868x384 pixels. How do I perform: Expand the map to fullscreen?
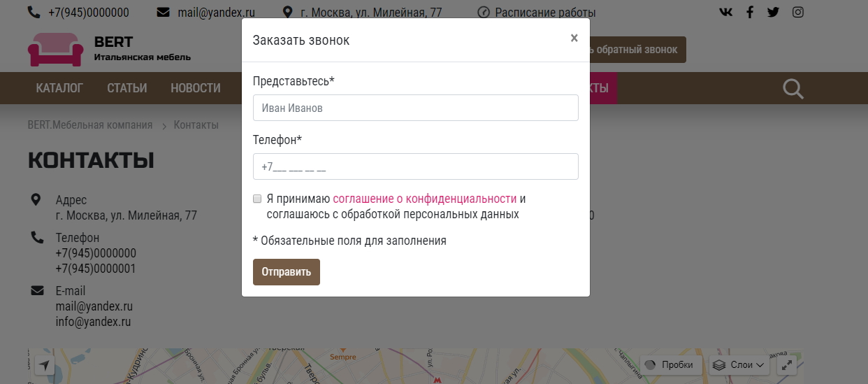787,365
